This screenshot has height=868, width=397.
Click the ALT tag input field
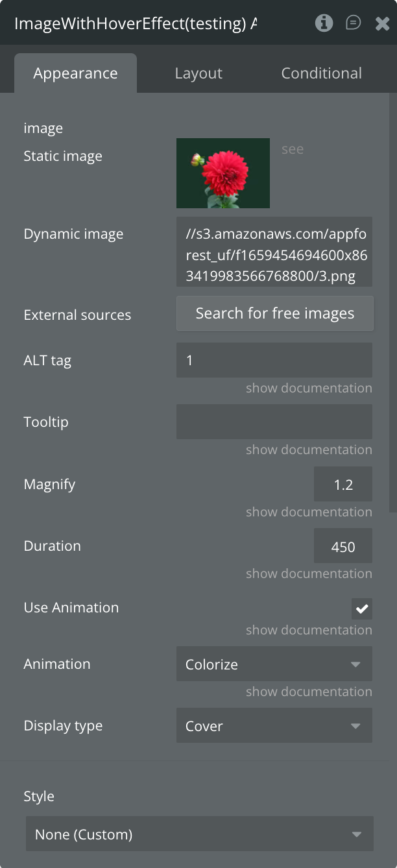pos(274,360)
